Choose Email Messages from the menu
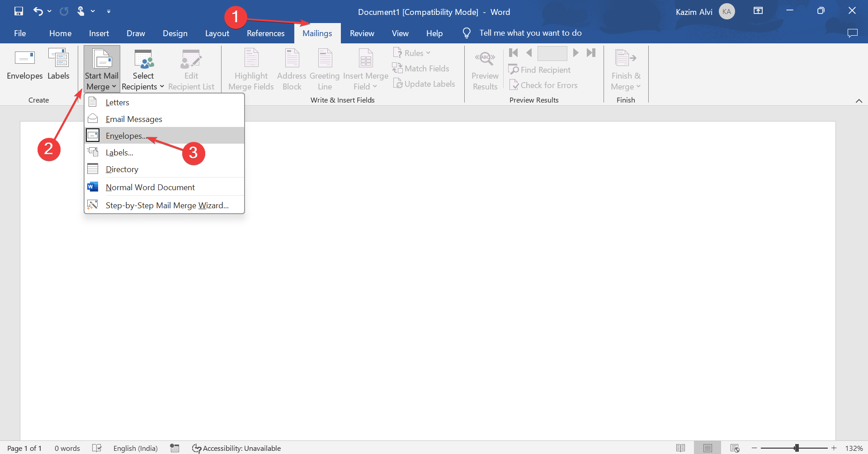 click(x=164, y=119)
